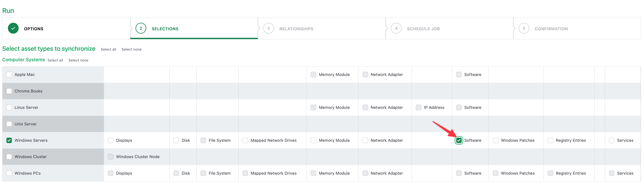Check the Chrome Books checkbox
The width and height of the screenshot is (644, 185).
pos(9,91)
